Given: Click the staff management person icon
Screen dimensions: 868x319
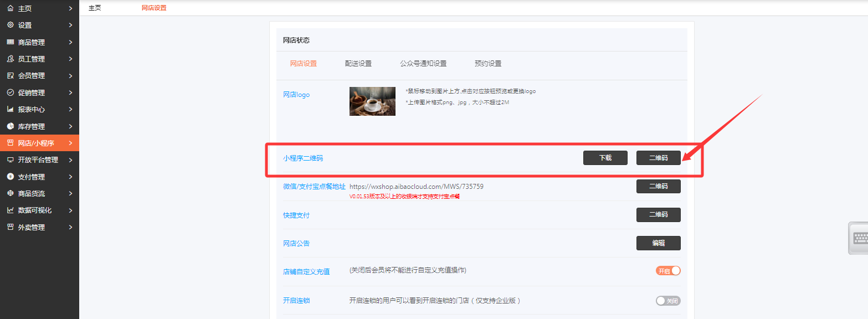Looking at the screenshot, I should tap(10, 59).
